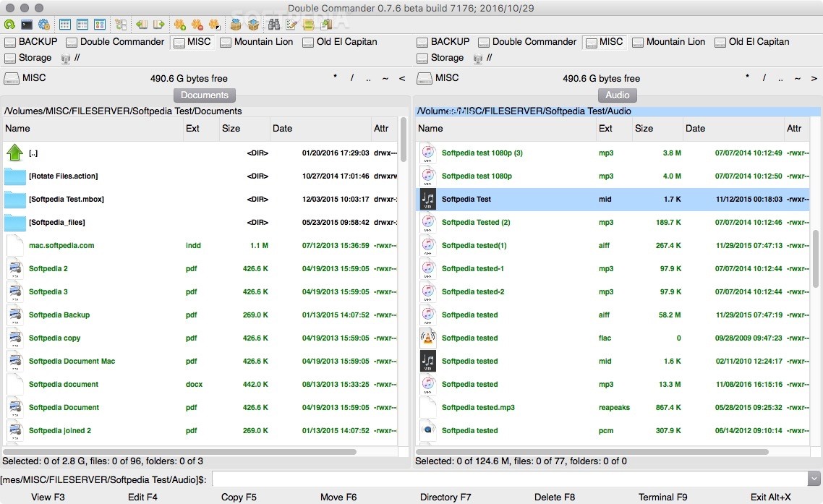823x504 pixels.
Task: Select Storage drive in right panel
Action: coord(441,58)
